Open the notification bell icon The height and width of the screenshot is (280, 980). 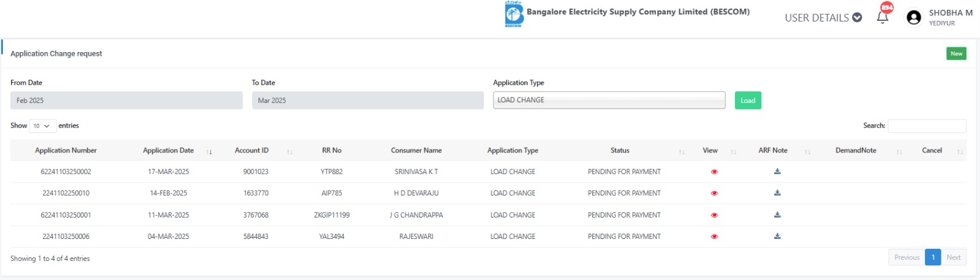pyautogui.click(x=883, y=17)
